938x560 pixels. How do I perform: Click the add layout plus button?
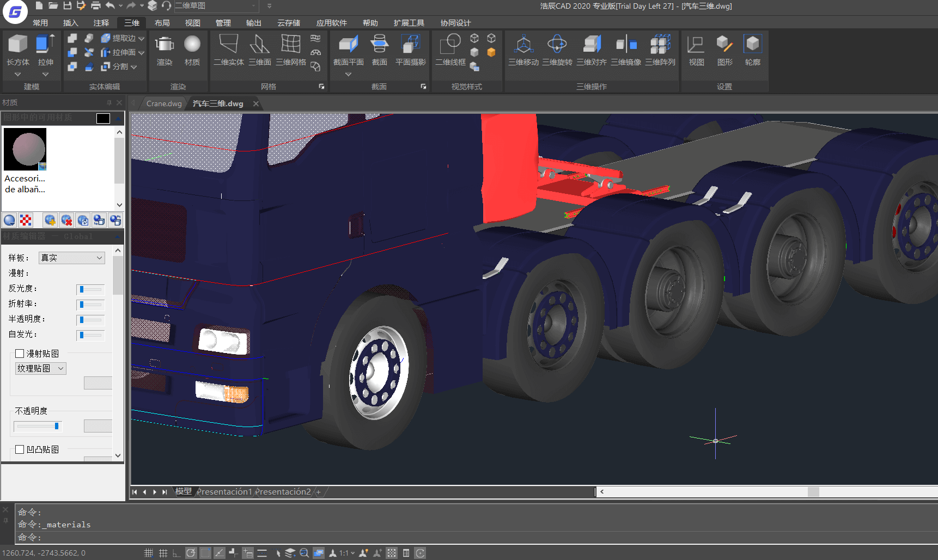[319, 491]
